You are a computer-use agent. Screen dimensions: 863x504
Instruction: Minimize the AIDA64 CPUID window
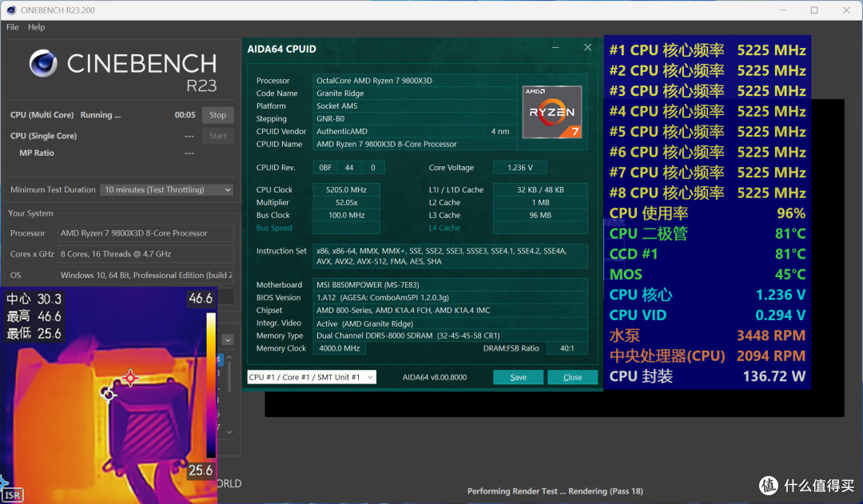pos(556,48)
